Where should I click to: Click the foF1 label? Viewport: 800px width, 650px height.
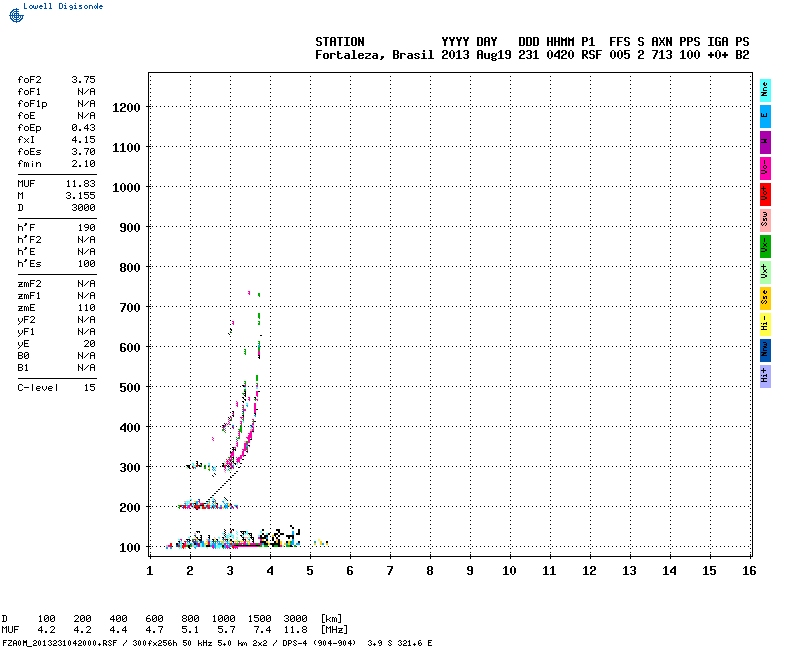[x=29, y=92]
